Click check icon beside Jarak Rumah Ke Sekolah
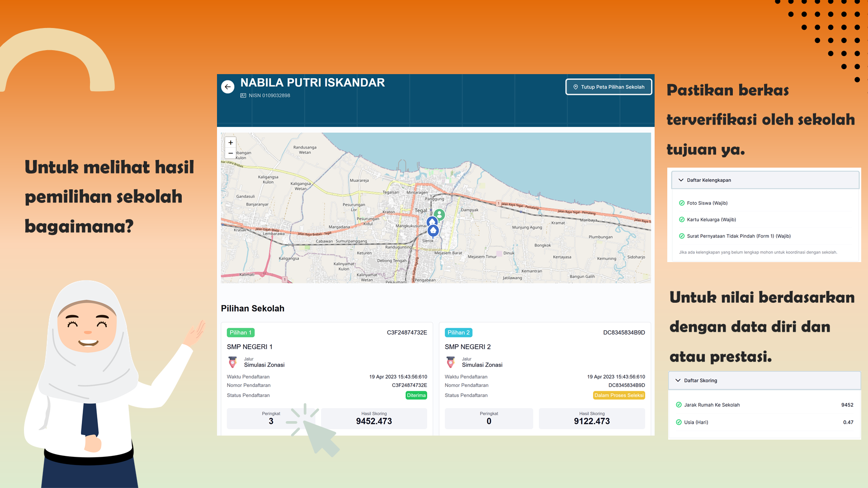Image resolution: width=868 pixels, height=488 pixels. click(679, 405)
